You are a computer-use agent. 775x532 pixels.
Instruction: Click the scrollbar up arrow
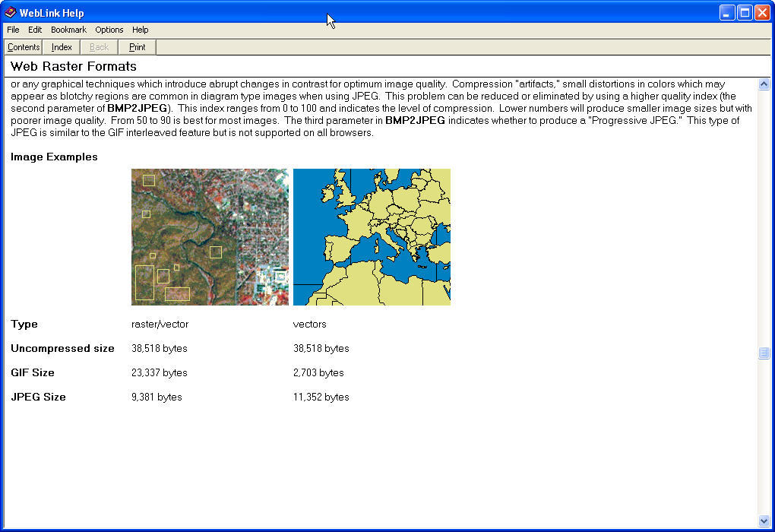click(x=764, y=84)
